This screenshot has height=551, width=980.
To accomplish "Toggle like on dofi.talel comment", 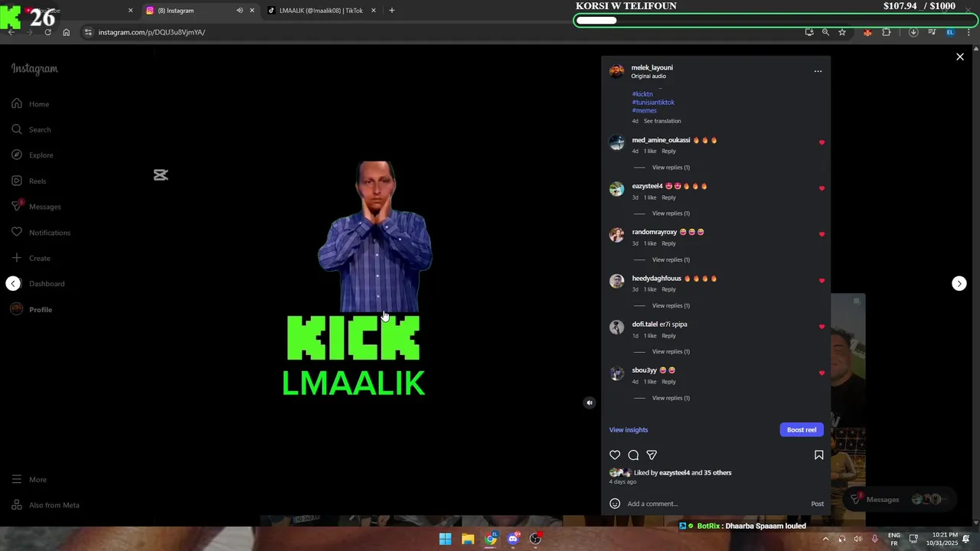I will point(822,327).
